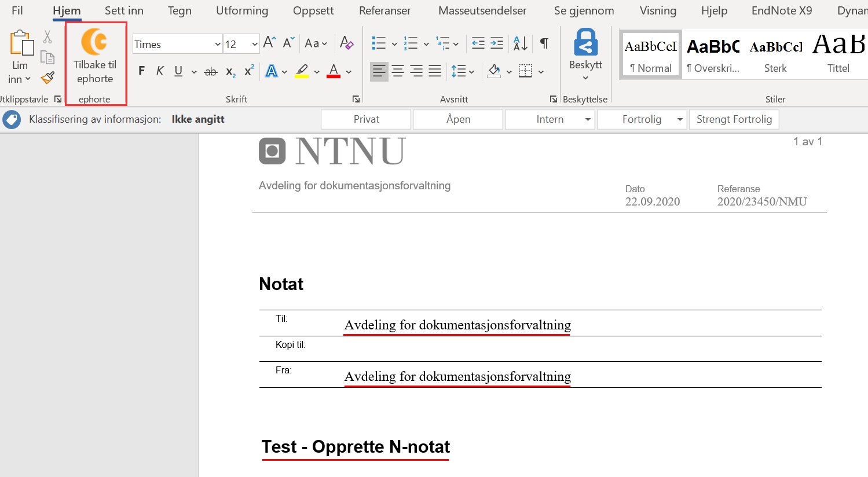Apply the Normal style
Screen dimensions: 868x477
(x=651, y=55)
